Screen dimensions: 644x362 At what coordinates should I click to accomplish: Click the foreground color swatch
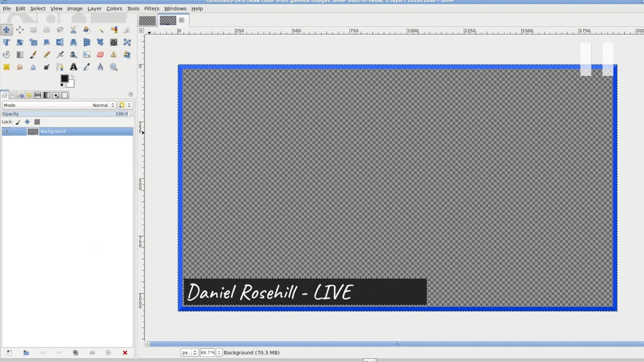(x=64, y=79)
